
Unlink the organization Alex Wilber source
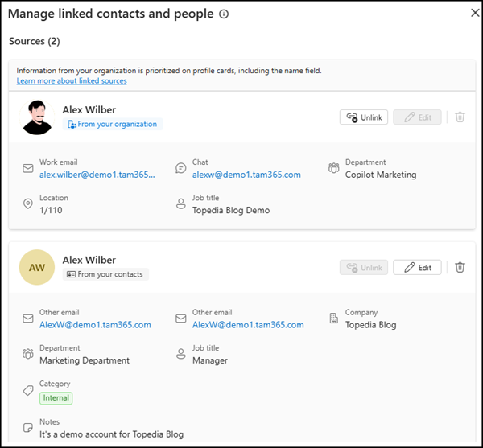[364, 117]
